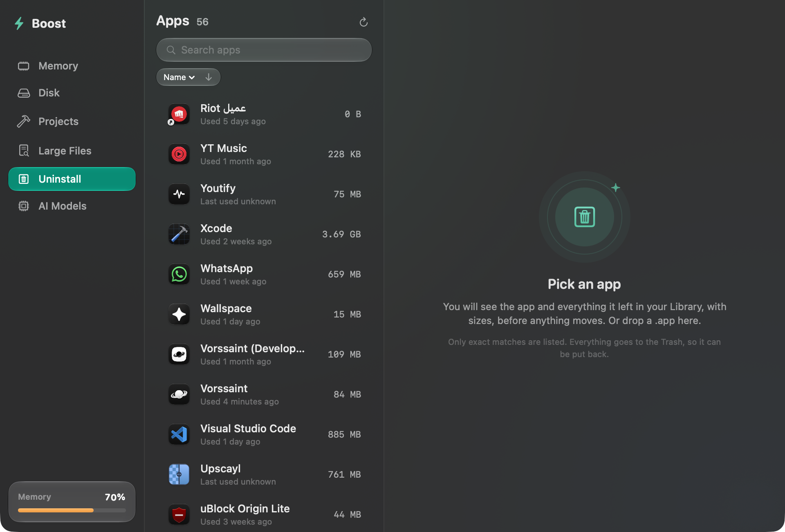Screen dimensions: 785x532
Task: Open Projects section
Action: 72,121
